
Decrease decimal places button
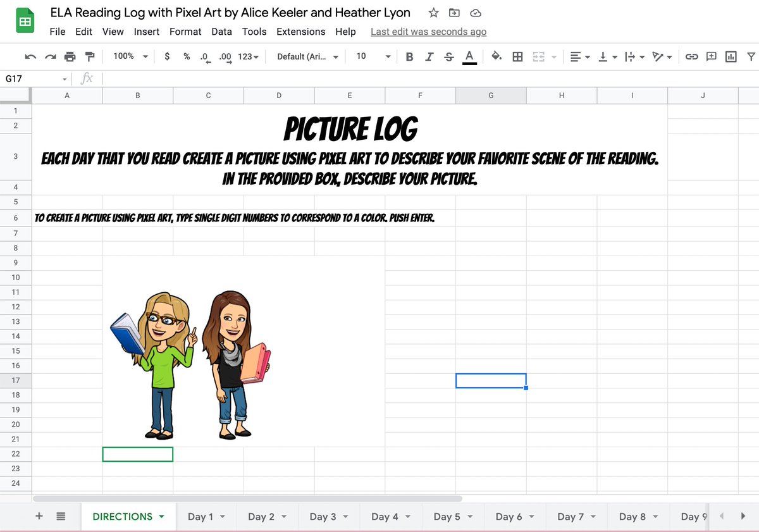205,57
